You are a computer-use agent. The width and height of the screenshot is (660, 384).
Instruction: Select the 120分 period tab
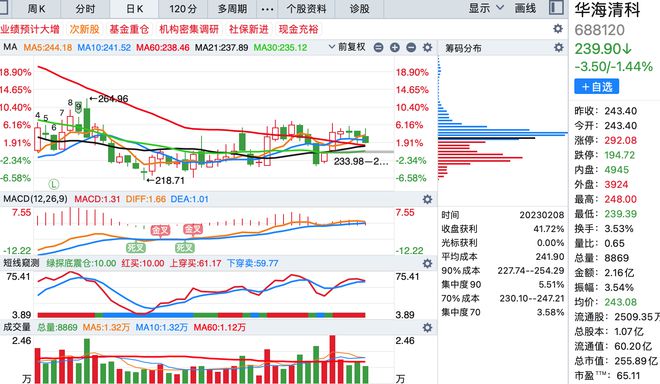[183, 8]
